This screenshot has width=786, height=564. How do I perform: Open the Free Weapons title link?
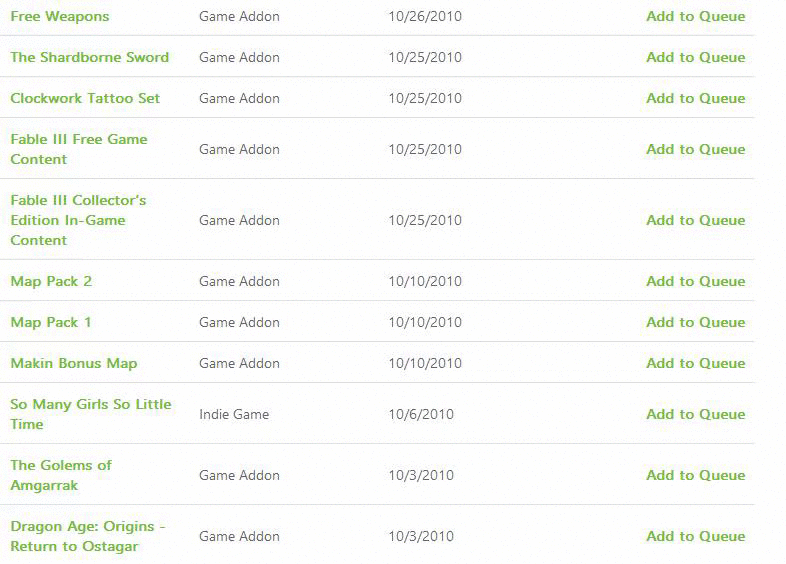click(x=60, y=17)
